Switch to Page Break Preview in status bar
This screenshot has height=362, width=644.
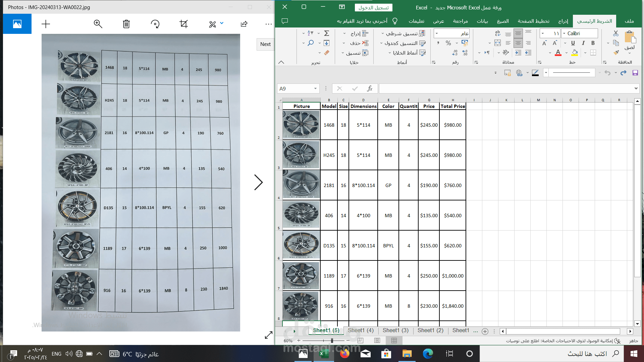click(x=361, y=341)
